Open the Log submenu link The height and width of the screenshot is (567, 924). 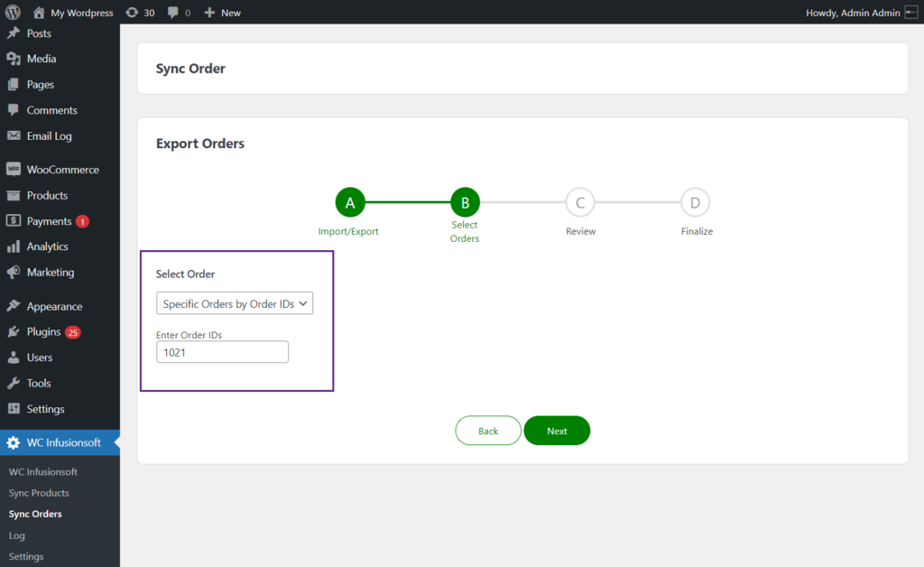point(16,535)
